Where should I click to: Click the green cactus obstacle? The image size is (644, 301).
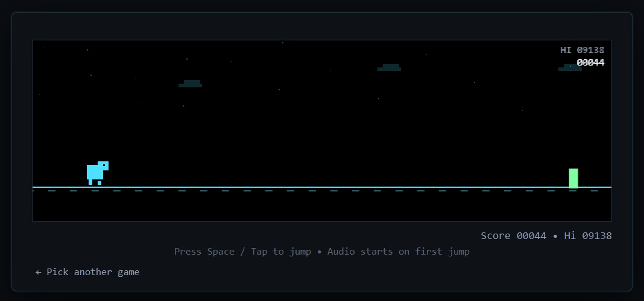point(573,178)
